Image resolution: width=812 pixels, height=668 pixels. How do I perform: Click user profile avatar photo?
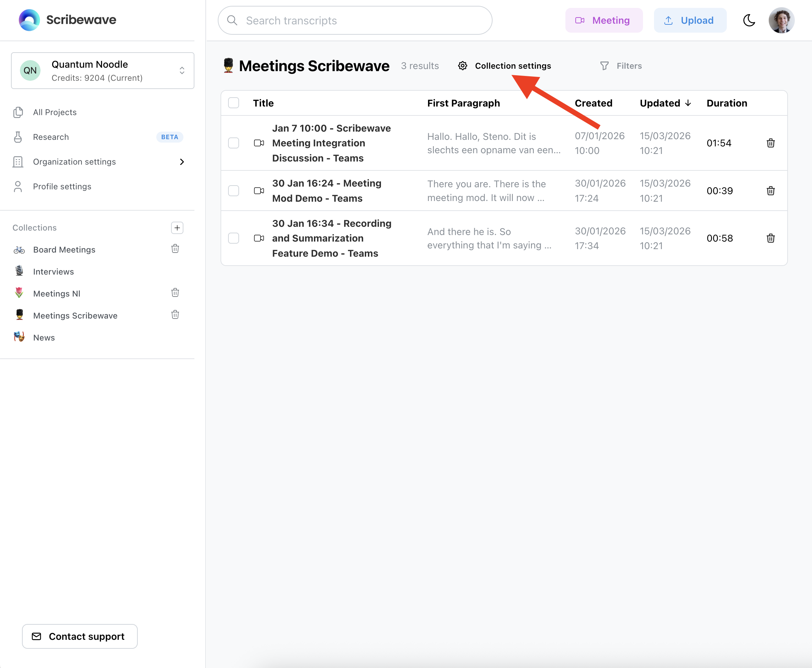(x=781, y=20)
